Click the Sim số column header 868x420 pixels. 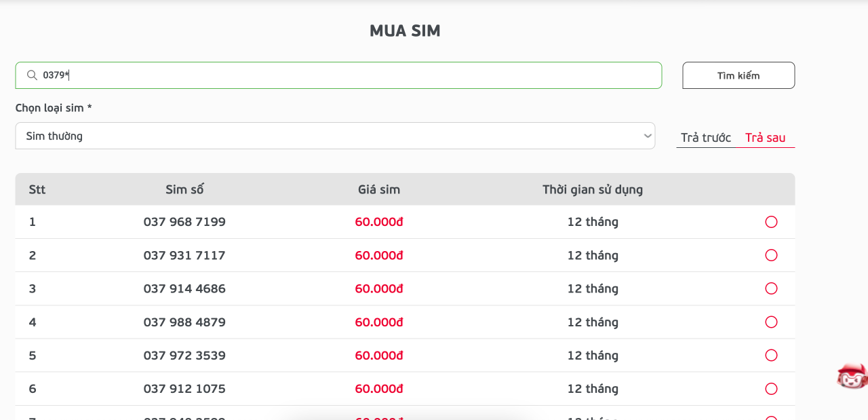click(184, 189)
